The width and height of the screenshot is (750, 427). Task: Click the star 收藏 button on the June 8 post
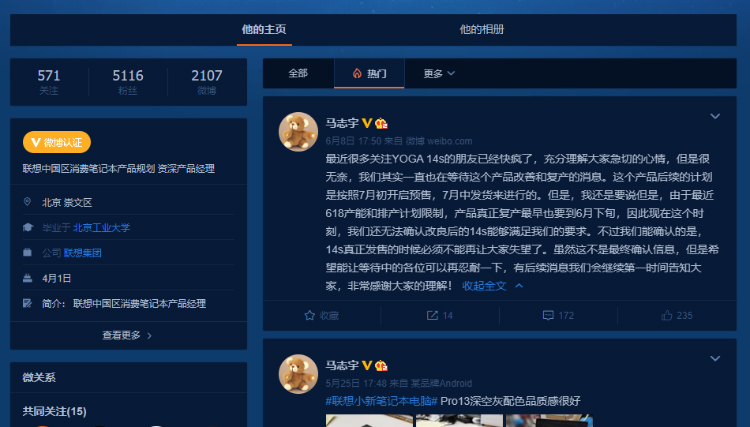pyautogui.click(x=321, y=316)
